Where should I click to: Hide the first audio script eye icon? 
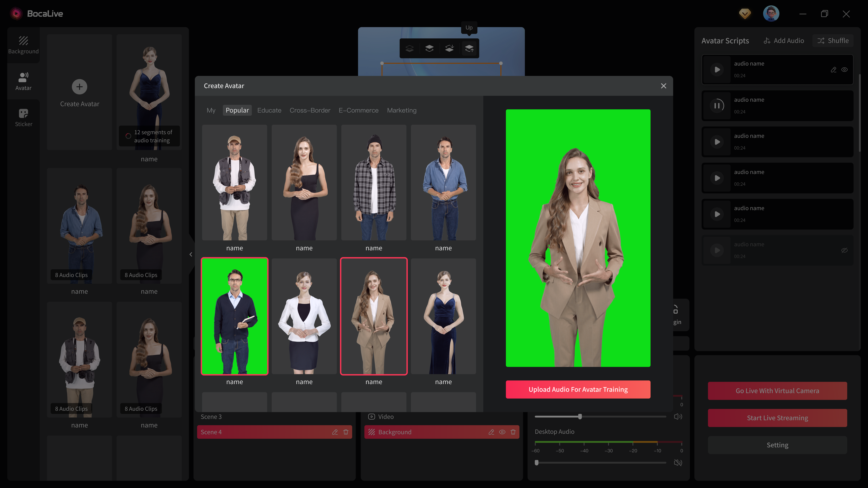point(844,70)
